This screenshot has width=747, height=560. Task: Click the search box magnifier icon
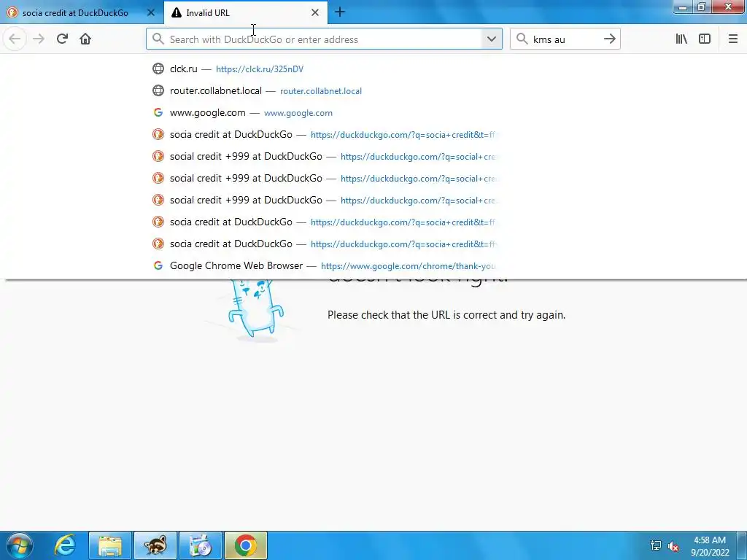pos(522,39)
